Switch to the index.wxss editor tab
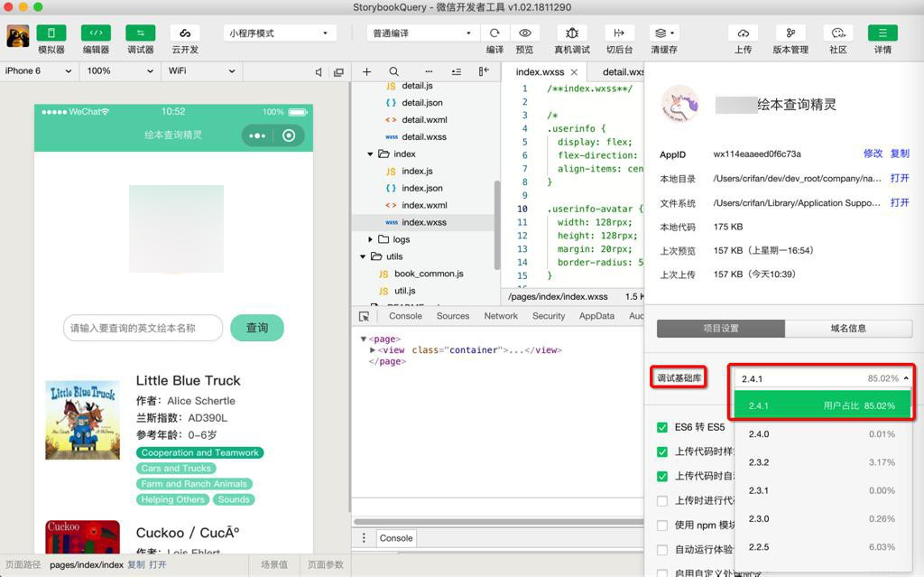 (540, 72)
